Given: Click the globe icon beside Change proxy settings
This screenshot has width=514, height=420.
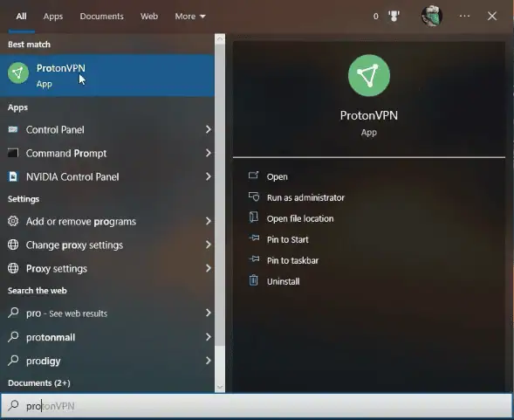Looking at the screenshot, I should point(13,244).
